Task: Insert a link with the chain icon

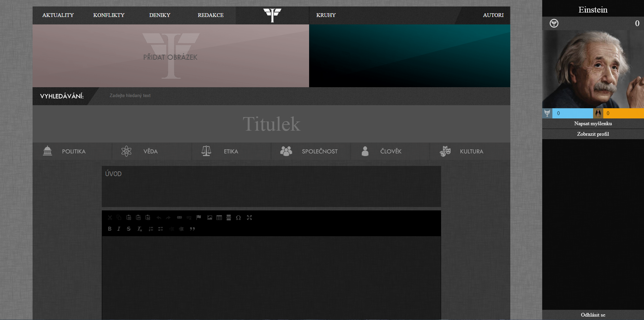Action: click(x=179, y=218)
